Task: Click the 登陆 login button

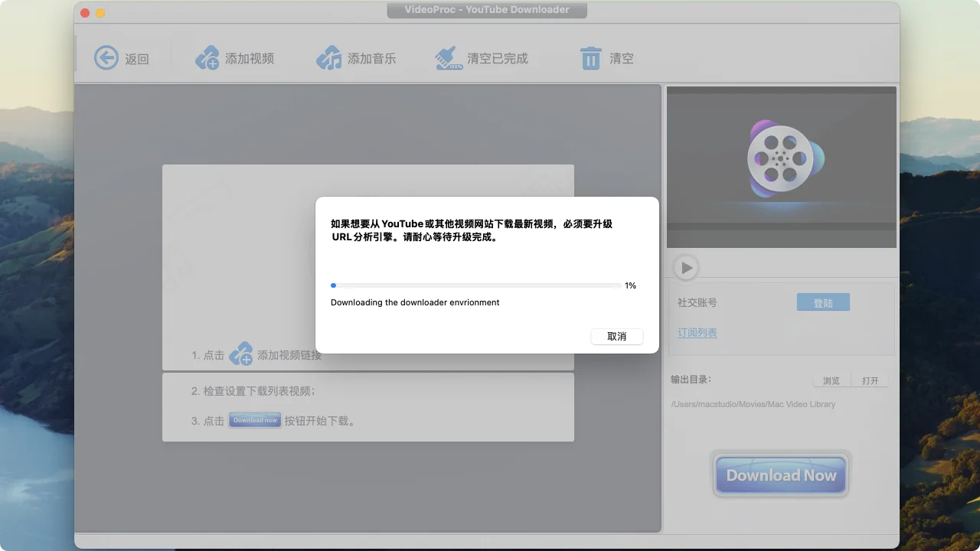Action: pyautogui.click(x=823, y=302)
